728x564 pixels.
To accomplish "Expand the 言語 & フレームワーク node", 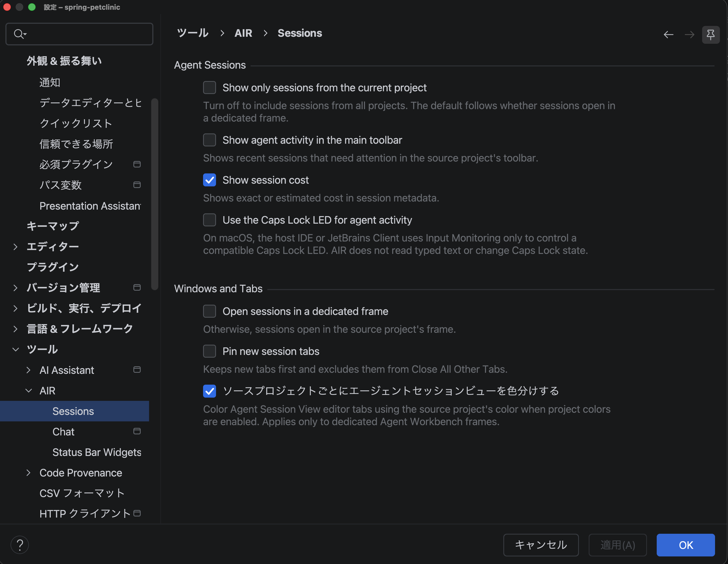I will pos(15,329).
